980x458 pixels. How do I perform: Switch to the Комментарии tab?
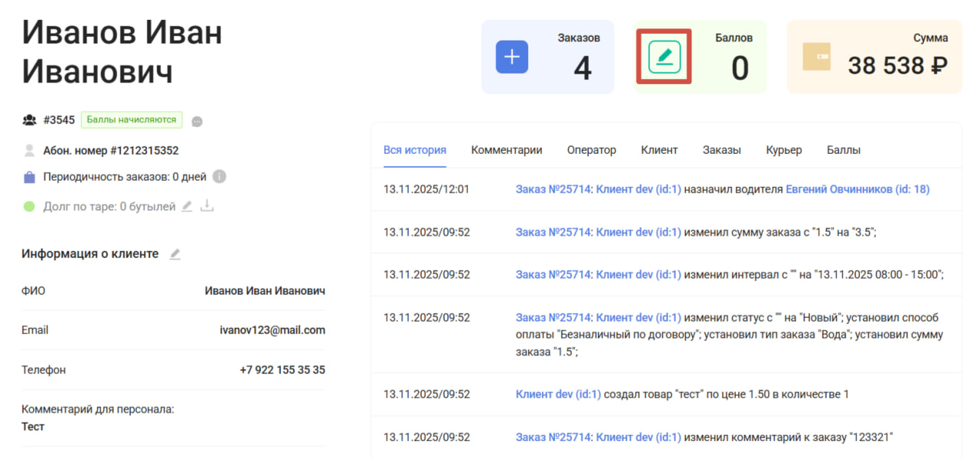tap(506, 150)
